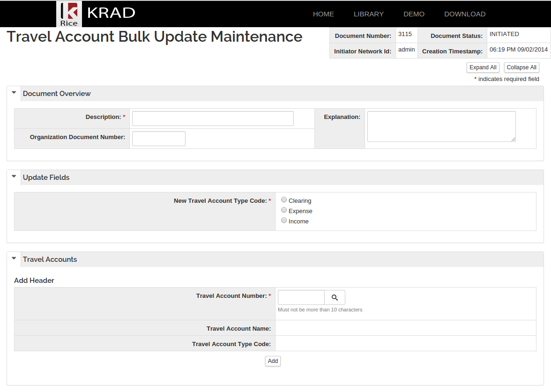Click the creation timestamp 06:19 PM 09/02/2014
This screenshot has height=392, width=551.
519,50
